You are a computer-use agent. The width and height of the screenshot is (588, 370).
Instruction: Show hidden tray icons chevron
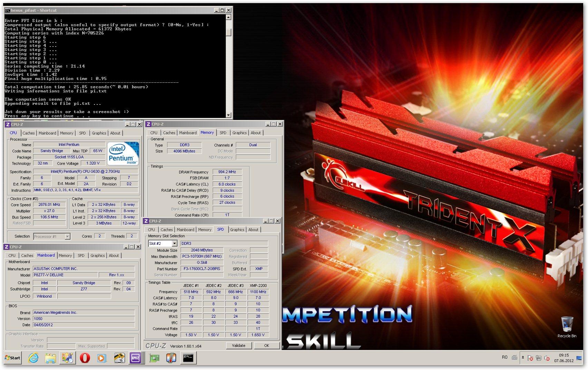(x=523, y=358)
